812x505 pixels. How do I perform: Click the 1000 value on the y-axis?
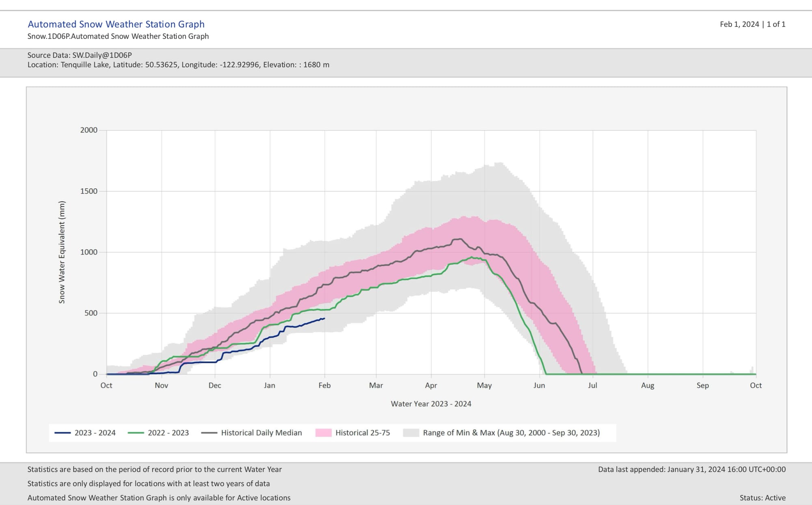(89, 252)
